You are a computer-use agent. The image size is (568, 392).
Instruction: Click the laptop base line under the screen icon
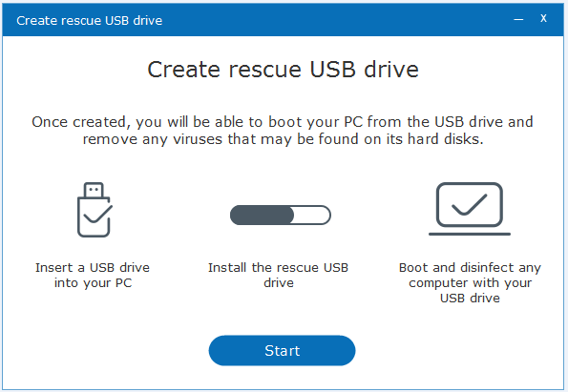pos(470,234)
